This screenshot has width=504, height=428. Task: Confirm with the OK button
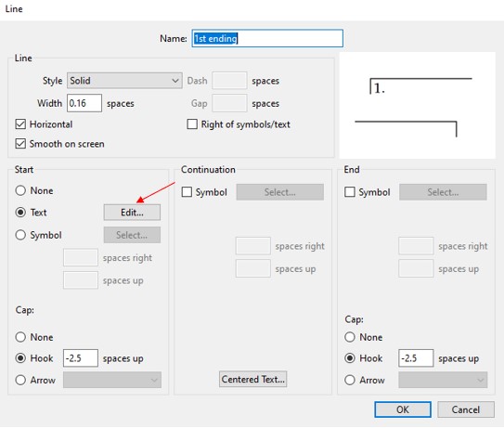403,409
